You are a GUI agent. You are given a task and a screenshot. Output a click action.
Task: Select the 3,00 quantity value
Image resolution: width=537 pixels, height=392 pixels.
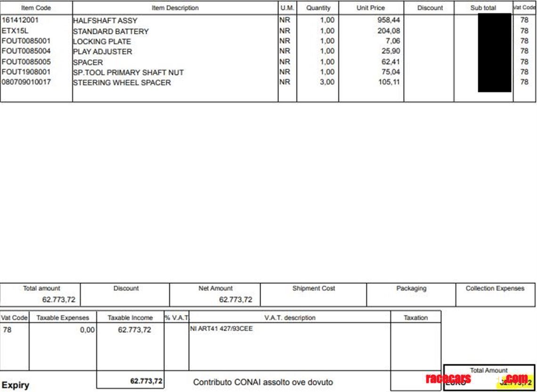327,82
